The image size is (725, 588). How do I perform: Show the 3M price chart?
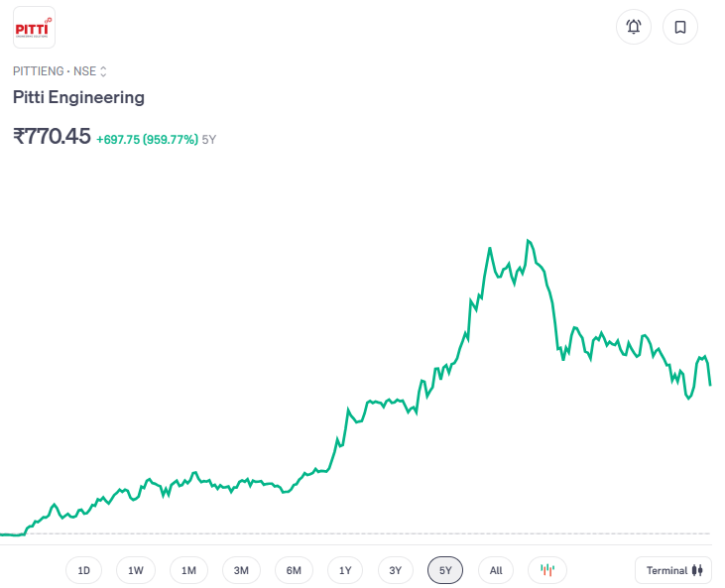(241, 570)
